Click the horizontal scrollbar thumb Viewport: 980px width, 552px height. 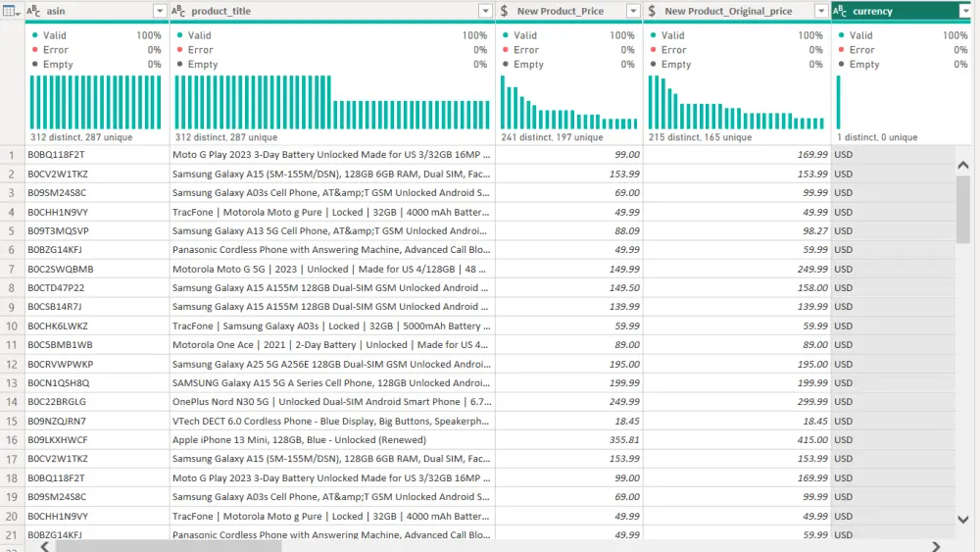point(169,546)
